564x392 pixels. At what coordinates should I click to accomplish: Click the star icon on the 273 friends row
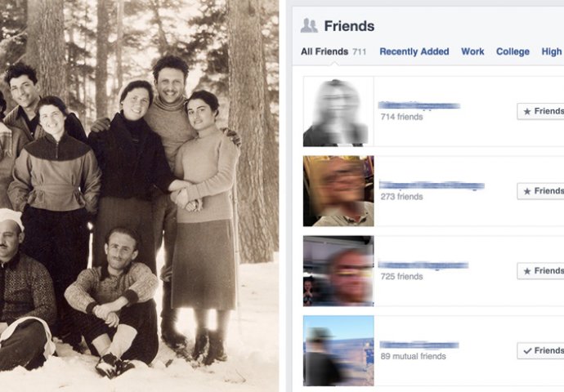[527, 192]
